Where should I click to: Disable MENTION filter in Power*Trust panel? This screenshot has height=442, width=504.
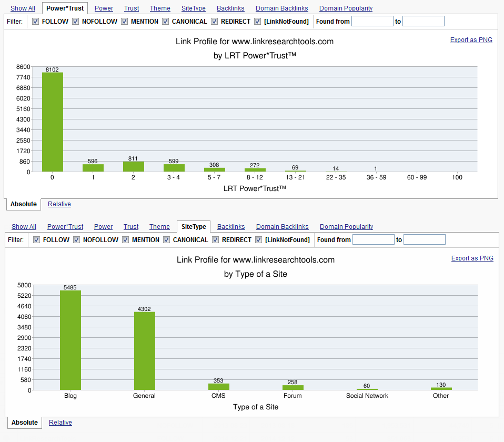(x=124, y=22)
